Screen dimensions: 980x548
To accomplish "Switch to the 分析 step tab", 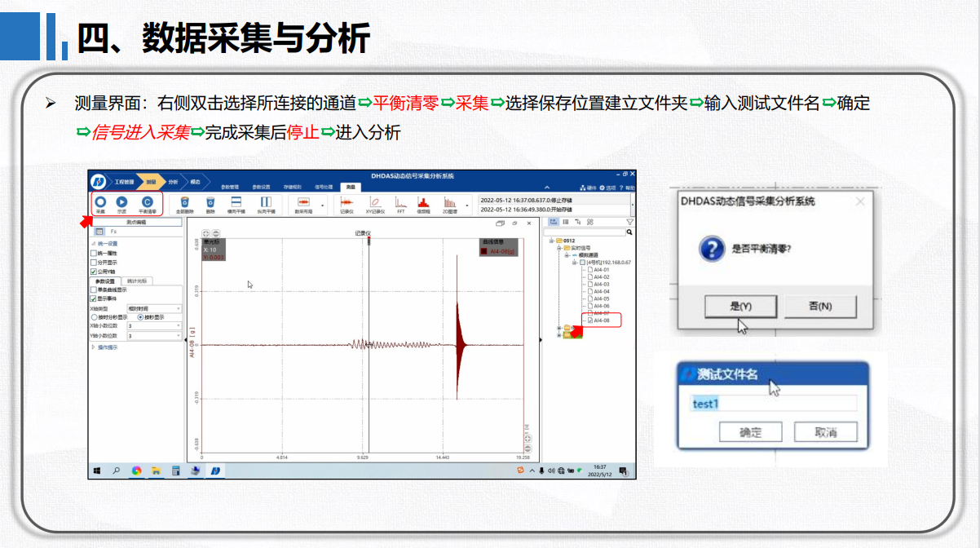I will (x=173, y=182).
